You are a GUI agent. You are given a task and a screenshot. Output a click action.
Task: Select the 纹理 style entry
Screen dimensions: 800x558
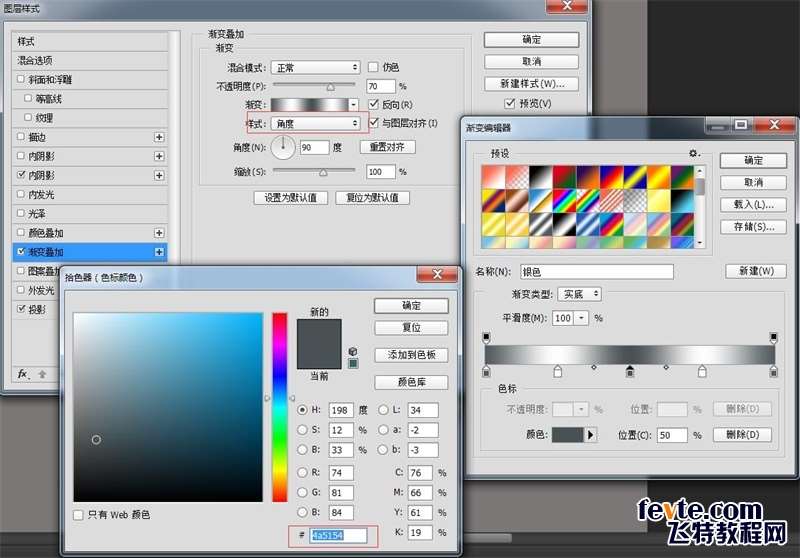90,118
